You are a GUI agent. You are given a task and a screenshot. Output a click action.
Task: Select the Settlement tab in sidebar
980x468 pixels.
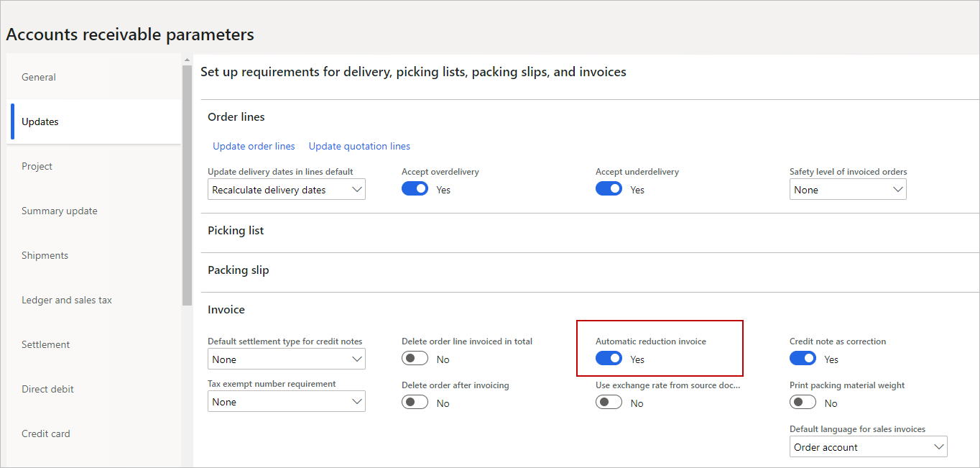pos(45,344)
